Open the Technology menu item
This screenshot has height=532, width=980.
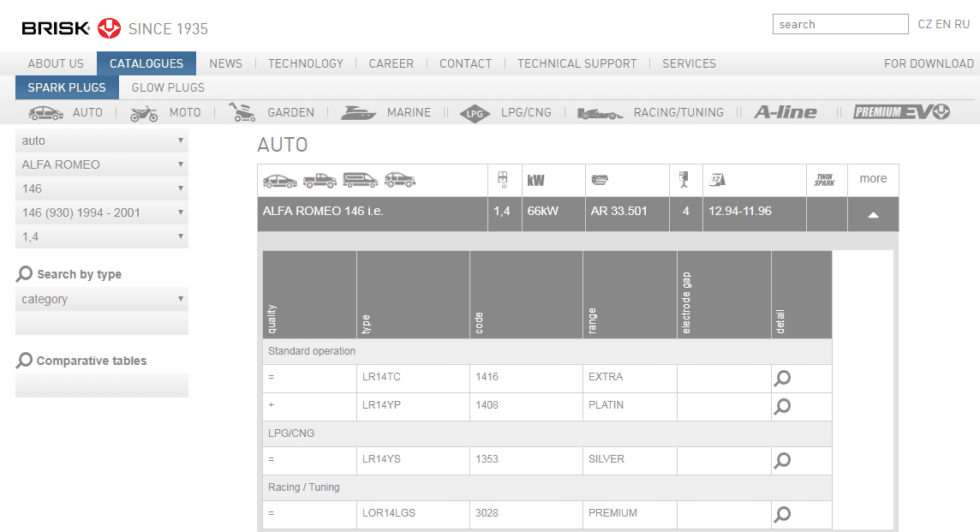tap(305, 63)
